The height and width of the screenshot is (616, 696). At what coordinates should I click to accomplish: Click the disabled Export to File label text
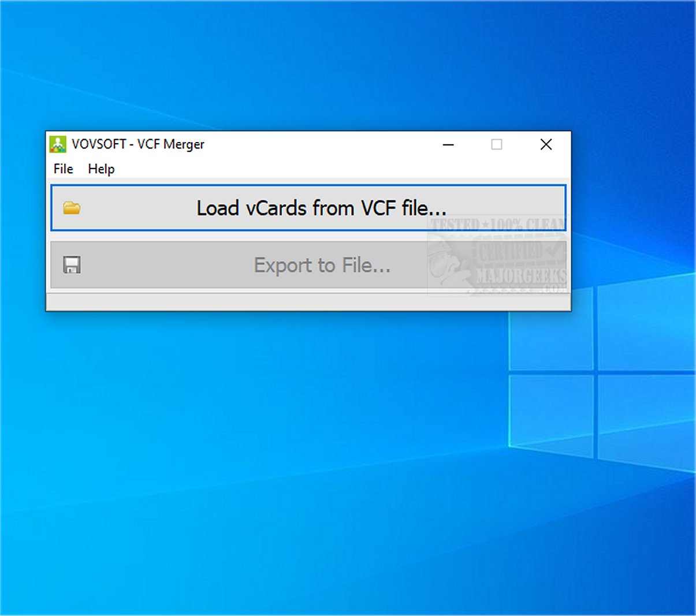point(323,265)
